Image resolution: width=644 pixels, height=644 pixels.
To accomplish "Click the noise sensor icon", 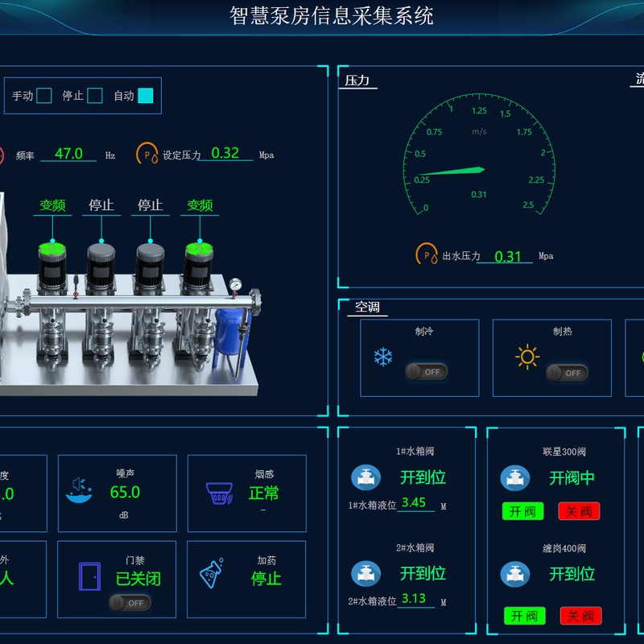I will click(79, 490).
